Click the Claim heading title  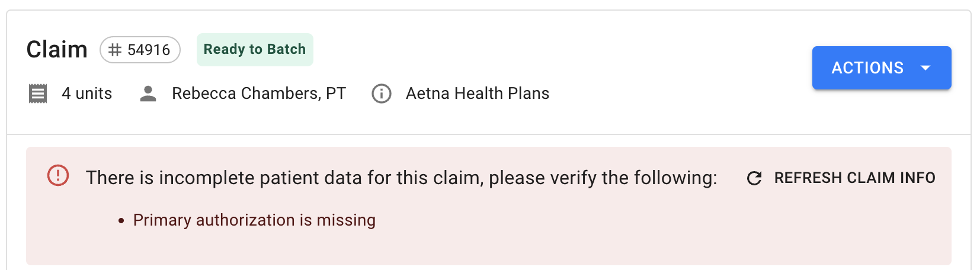coord(57,50)
